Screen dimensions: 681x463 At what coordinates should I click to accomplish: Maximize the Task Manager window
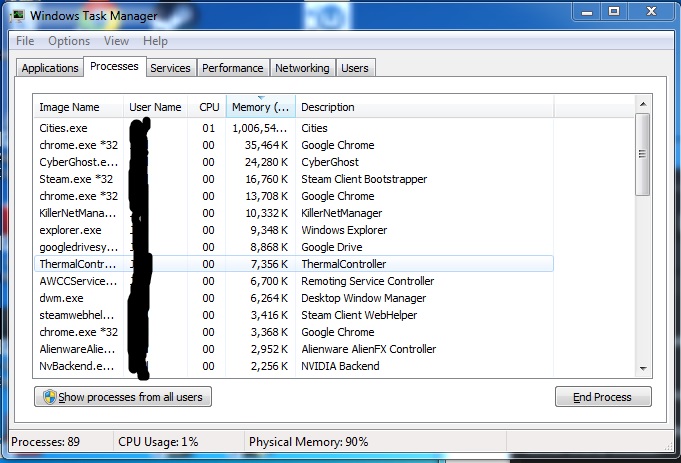click(614, 13)
